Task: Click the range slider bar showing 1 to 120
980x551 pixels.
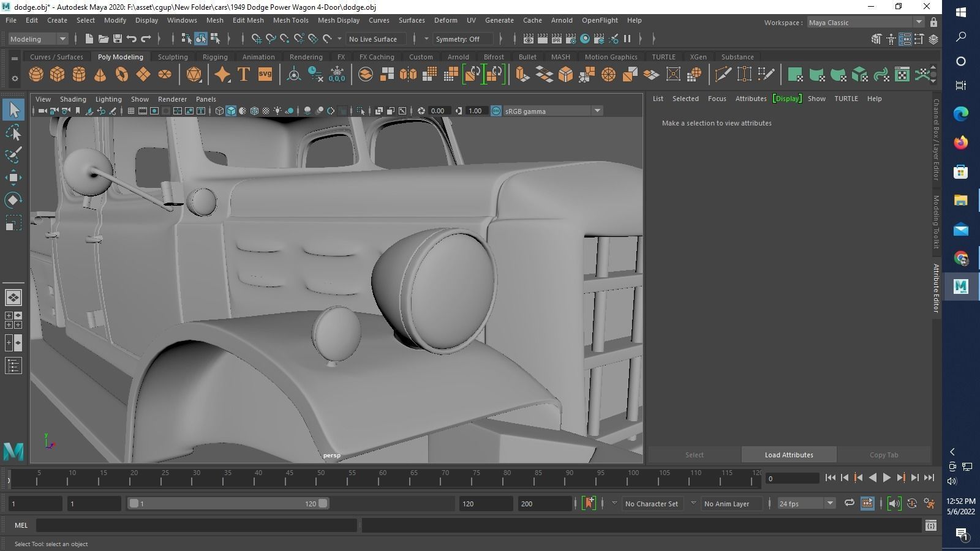Action: [228, 503]
